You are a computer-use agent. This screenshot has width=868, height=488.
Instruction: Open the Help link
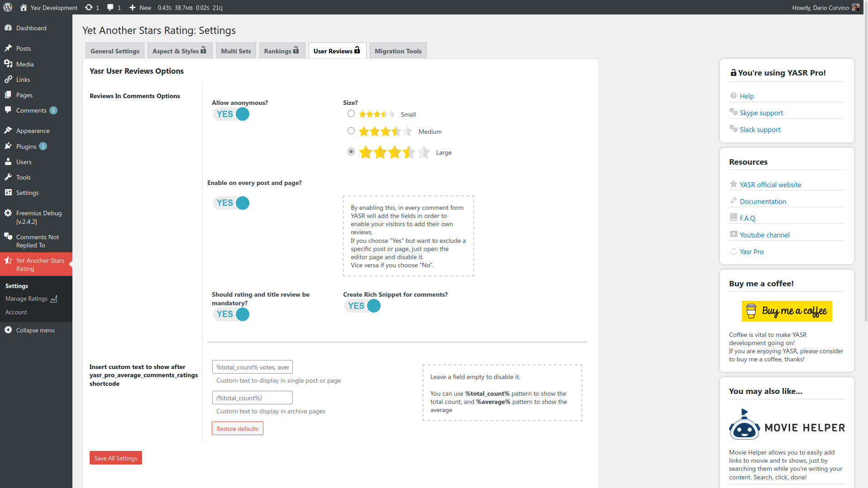(747, 96)
